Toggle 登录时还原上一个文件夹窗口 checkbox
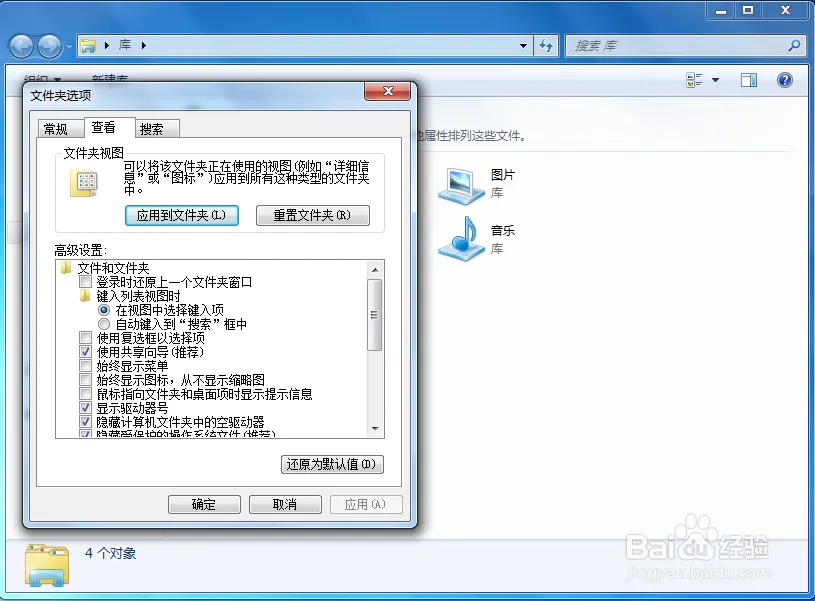815x601 pixels. (x=85, y=282)
